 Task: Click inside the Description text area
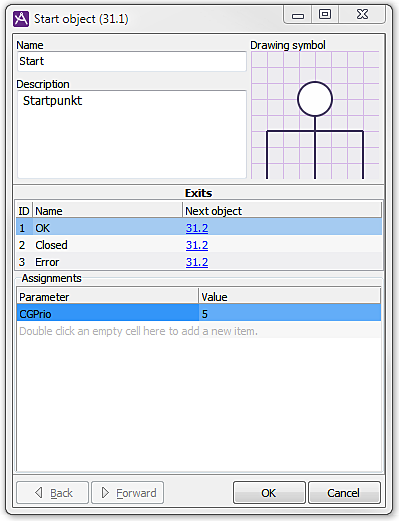click(x=132, y=134)
